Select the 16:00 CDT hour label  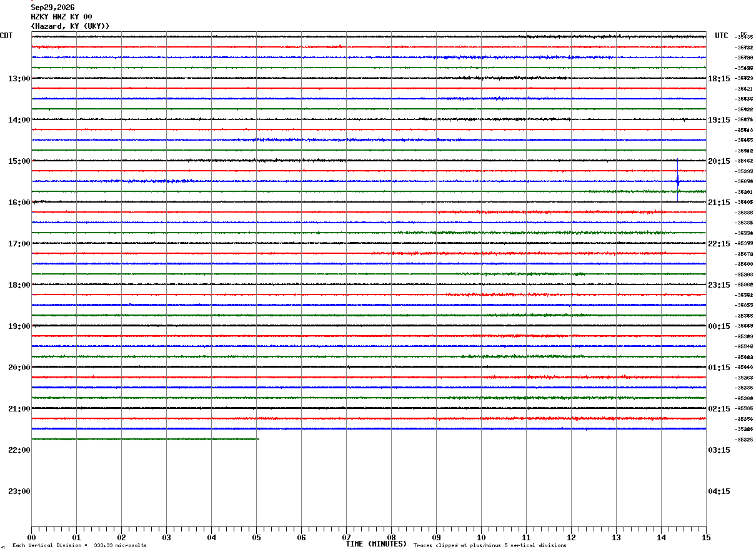[19, 203]
